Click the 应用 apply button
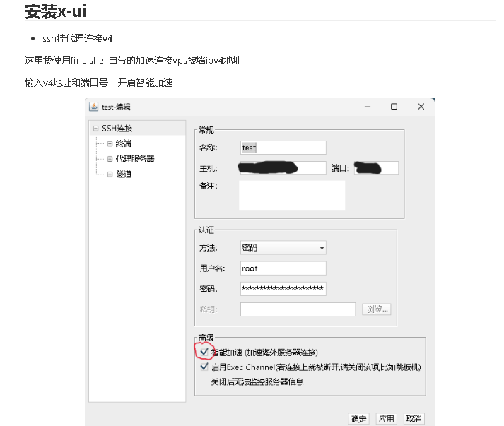This screenshot has height=426, width=504. click(x=387, y=419)
